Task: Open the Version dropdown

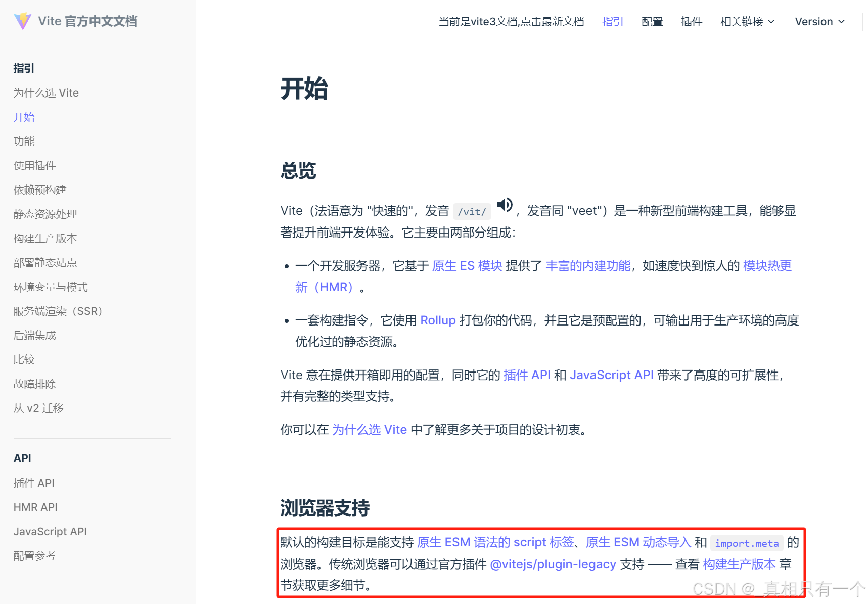Action: tap(819, 22)
